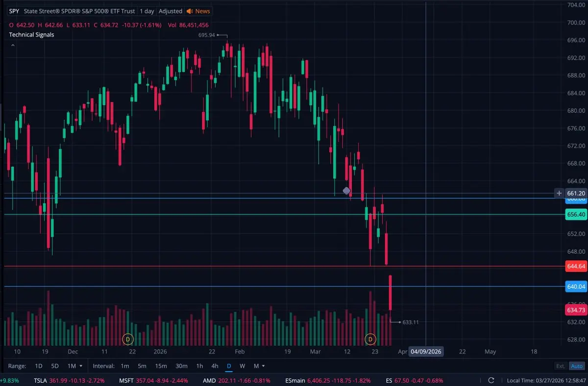
Task: Set interval to 5m
Action: pyautogui.click(x=142, y=366)
